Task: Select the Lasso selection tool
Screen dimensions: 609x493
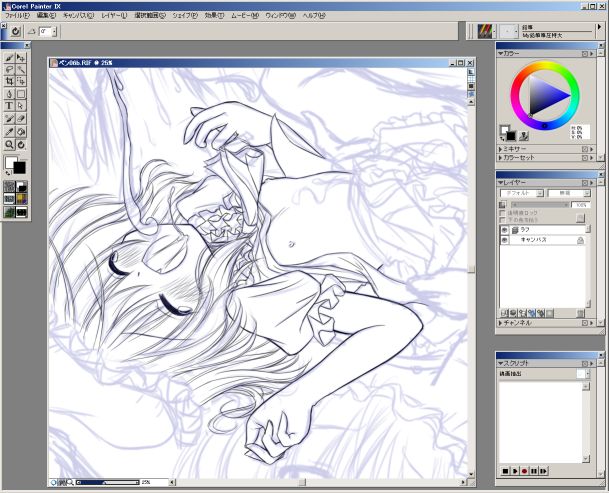Action: click(x=10, y=69)
